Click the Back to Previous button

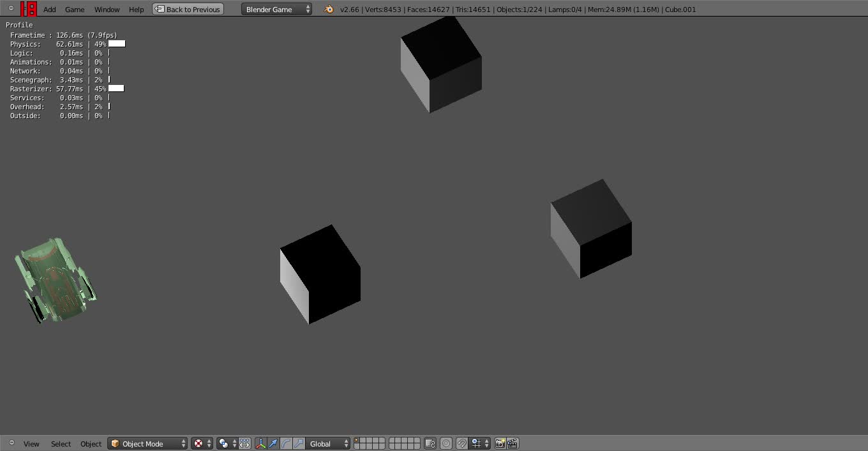click(x=188, y=9)
